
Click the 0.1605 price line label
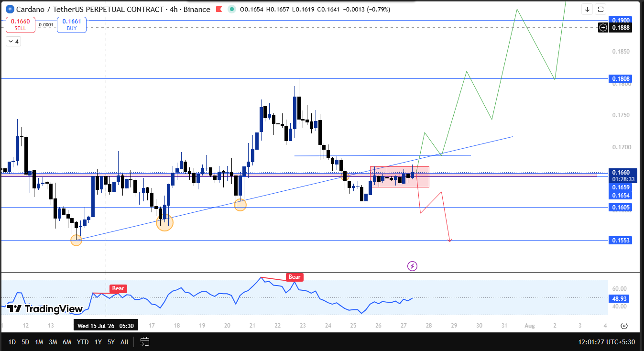621,207
